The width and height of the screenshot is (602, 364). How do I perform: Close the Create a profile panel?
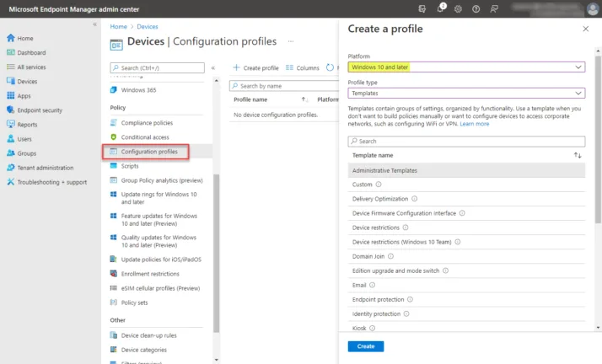[585, 29]
